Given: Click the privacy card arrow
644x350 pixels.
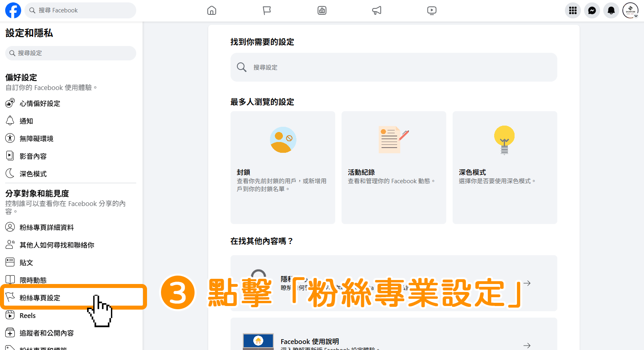Looking at the screenshot, I should tap(527, 283).
